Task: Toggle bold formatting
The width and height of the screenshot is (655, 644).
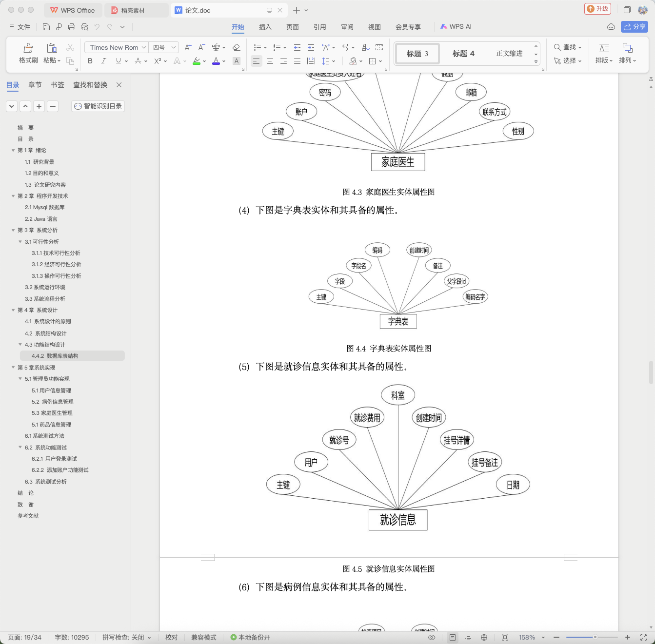Action: tap(90, 61)
